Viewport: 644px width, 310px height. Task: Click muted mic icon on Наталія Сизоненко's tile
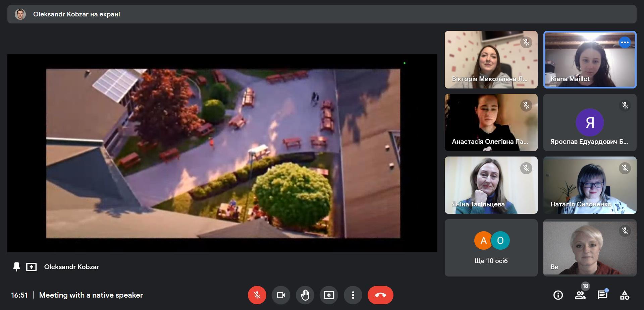625,168
